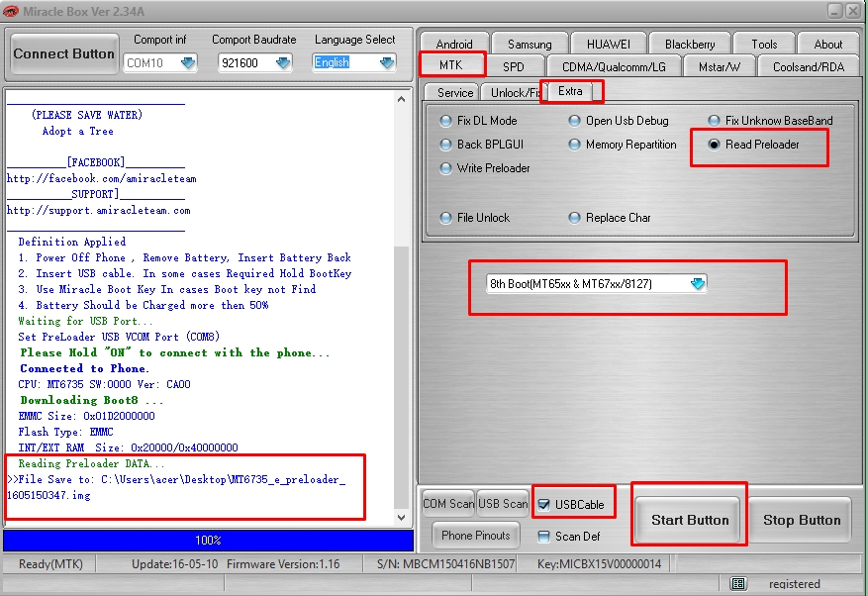
Task: Select the Fix DL Mode radio option
Action: [479, 120]
